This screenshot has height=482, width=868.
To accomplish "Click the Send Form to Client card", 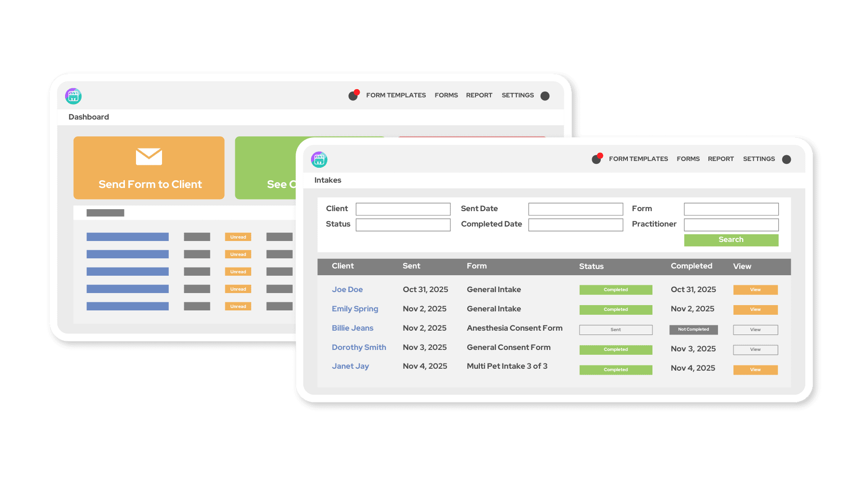I will (x=149, y=168).
